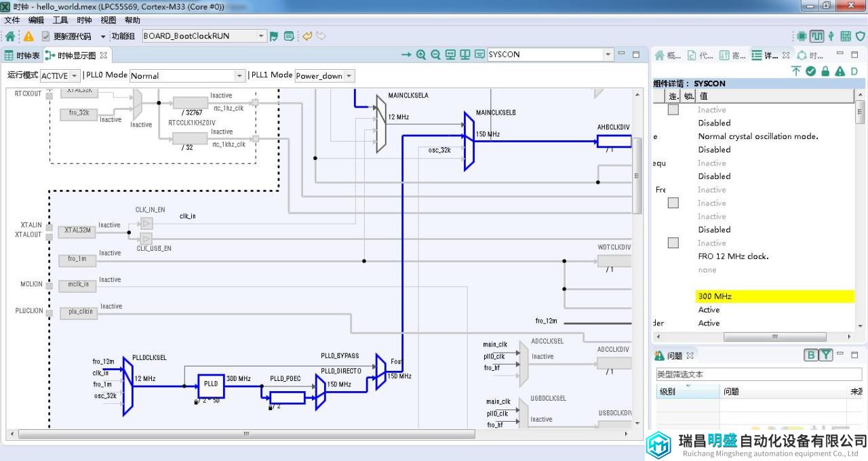Toggle the details checkbox left of second Inactive row

pos(673,203)
